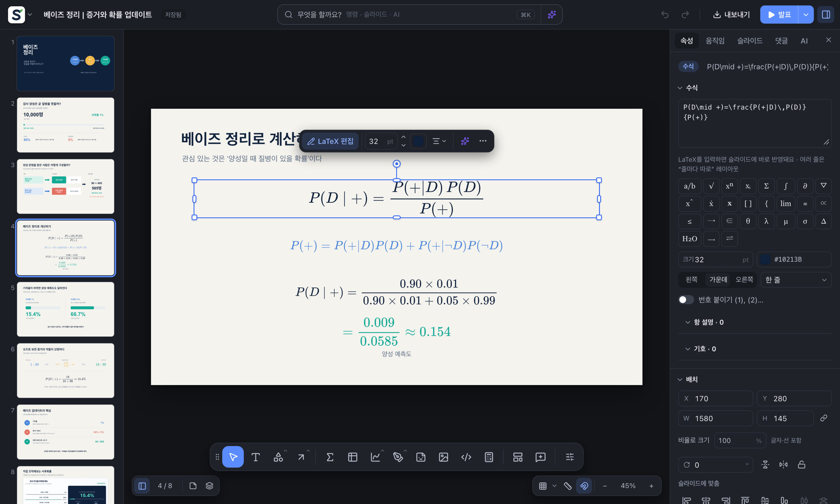The width and height of the screenshot is (840, 504).
Task: Click the 내보내기 export button
Action: 731,15
